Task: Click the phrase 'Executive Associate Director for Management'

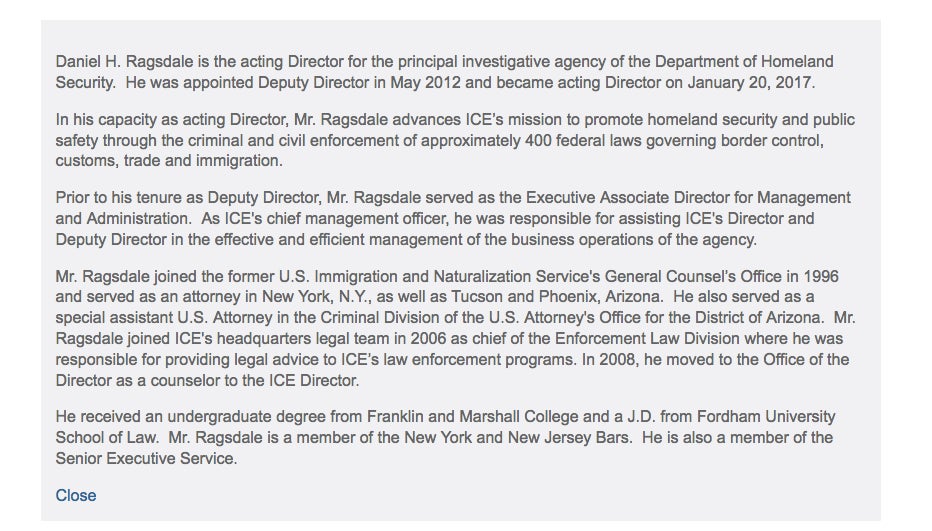Action: pos(688,198)
